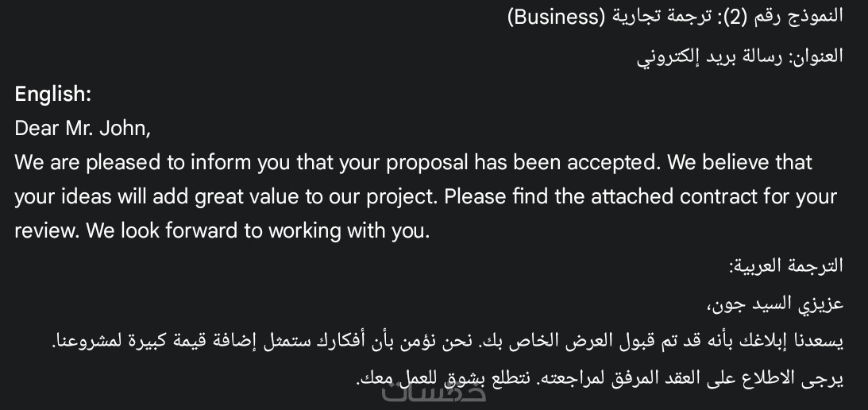Click the "Dear Mr. John," greeting
This screenshot has width=868, height=410.
tap(83, 128)
